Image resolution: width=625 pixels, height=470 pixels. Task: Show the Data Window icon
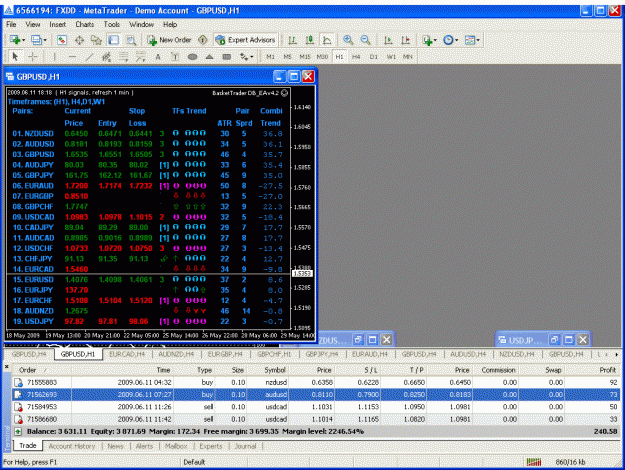(79, 40)
